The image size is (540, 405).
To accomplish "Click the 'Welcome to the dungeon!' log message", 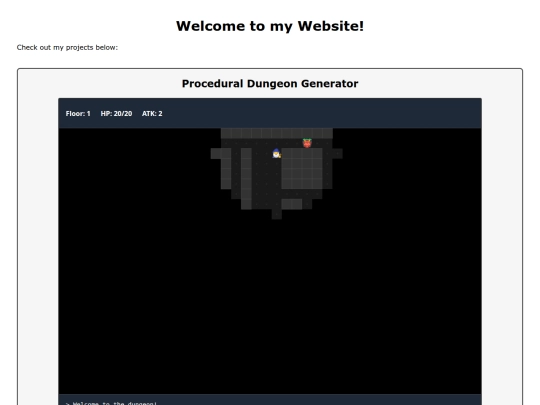I will tap(111, 403).
